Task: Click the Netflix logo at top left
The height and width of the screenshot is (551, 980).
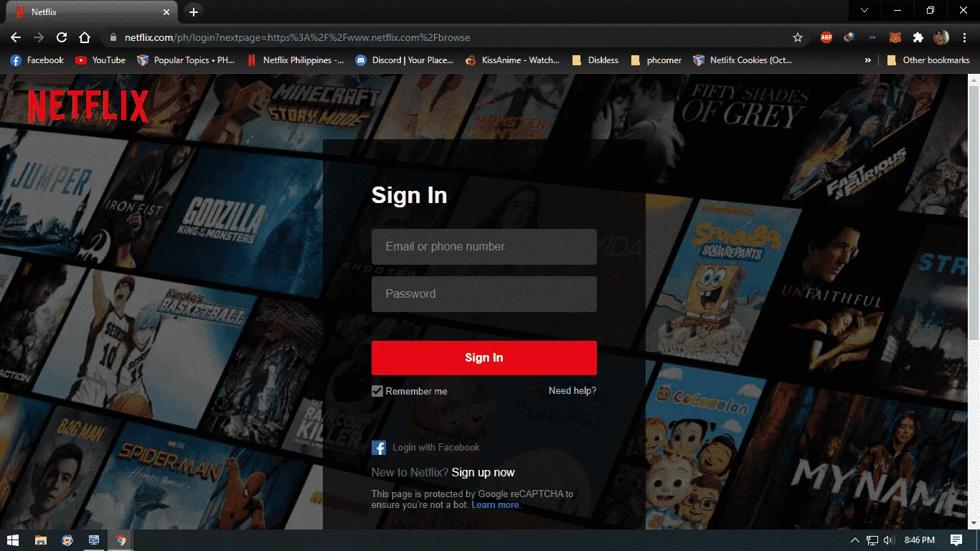Action: 88,106
